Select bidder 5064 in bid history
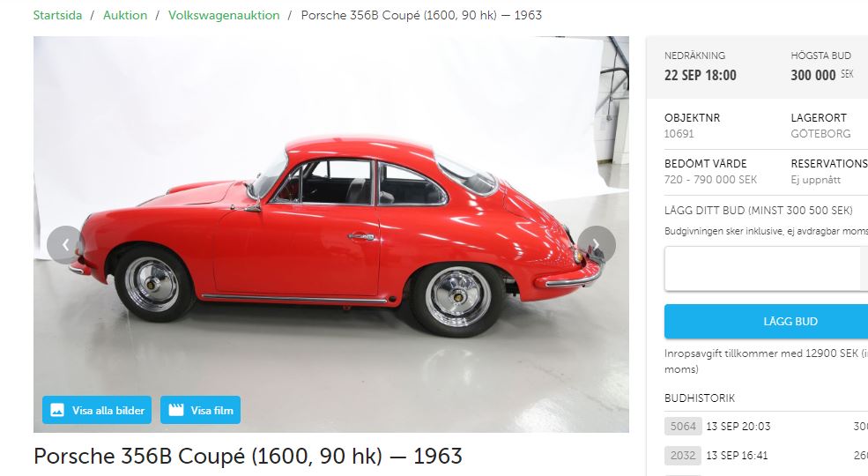 683,426
